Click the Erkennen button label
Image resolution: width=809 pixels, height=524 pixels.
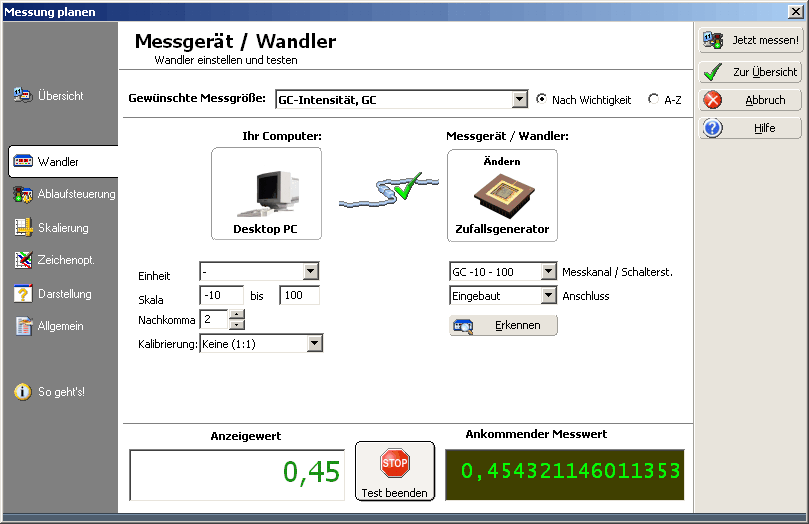(x=517, y=325)
